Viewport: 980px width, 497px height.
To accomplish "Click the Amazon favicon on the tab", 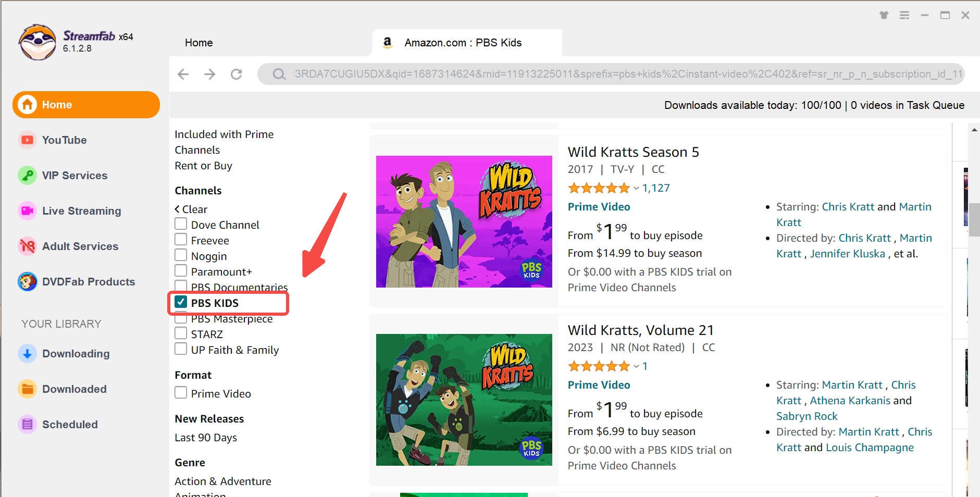I will pos(387,42).
